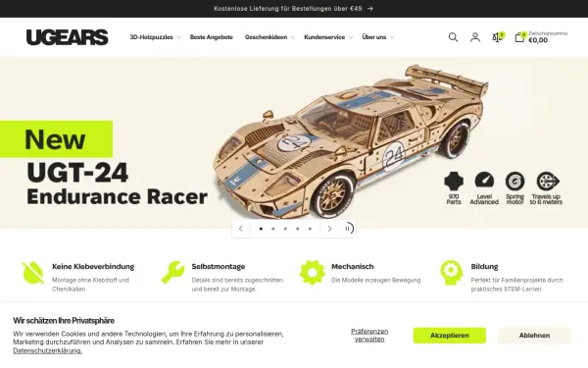This screenshot has width=588, height=368.
Task: Expand the Kundenservice menu
Action: click(328, 37)
